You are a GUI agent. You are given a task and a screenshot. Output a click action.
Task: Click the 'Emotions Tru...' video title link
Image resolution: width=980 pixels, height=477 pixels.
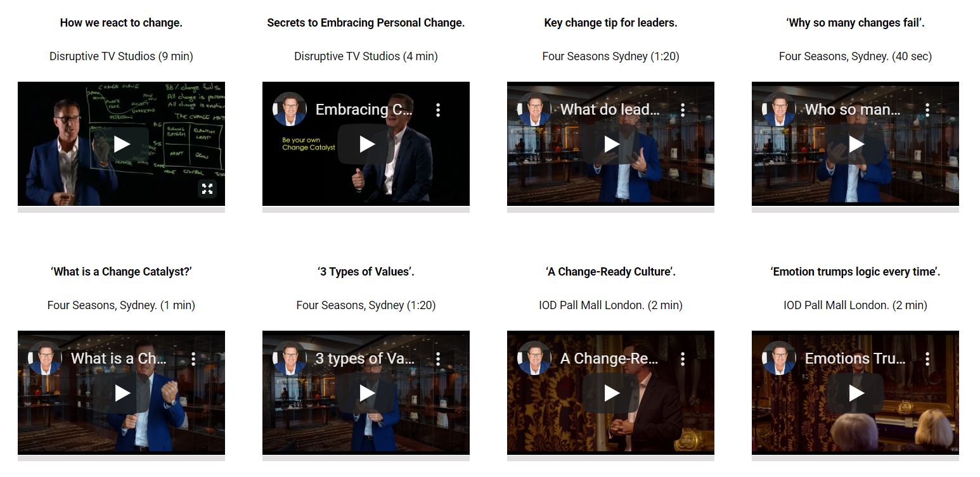coord(855,359)
